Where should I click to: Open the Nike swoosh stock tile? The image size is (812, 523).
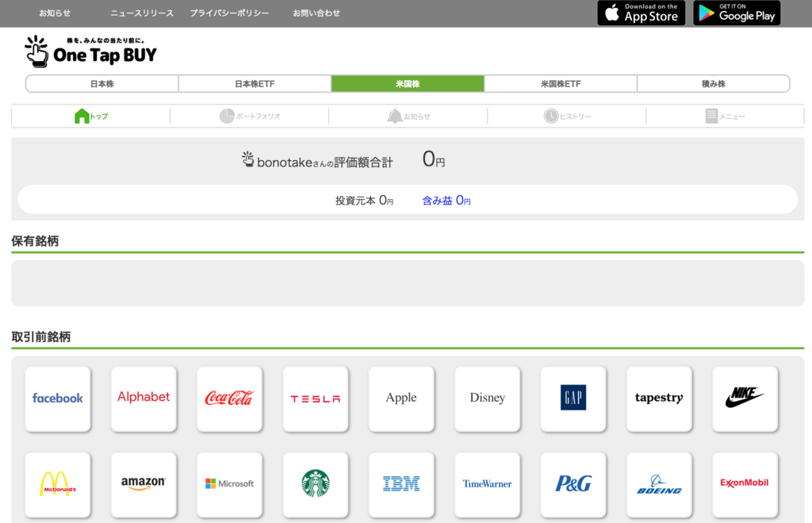(x=745, y=399)
